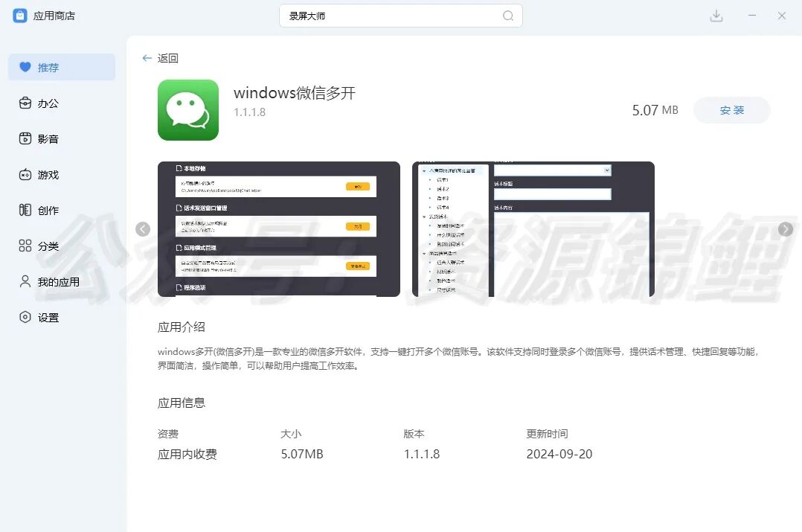The width and height of the screenshot is (802, 532).
Task: Open the 办公 category
Action: pyautogui.click(x=61, y=103)
